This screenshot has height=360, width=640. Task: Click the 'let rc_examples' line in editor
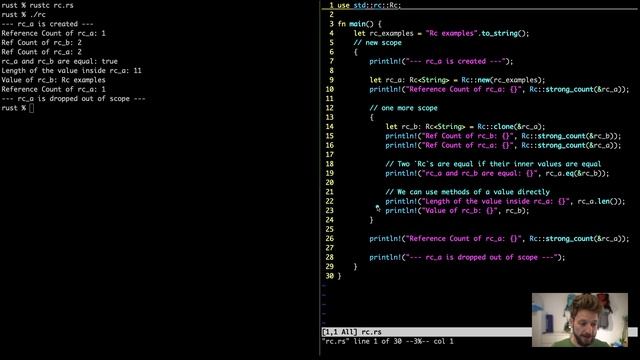pyautogui.click(x=441, y=33)
